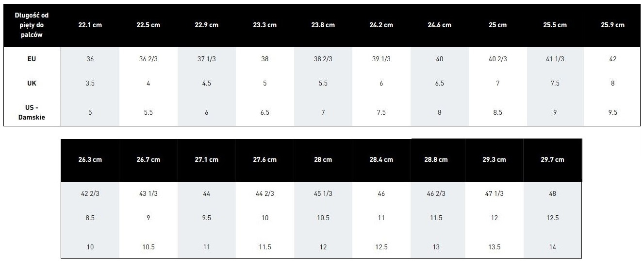The height and width of the screenshot is (261, 644).
Task: Select the 23.8 cm column header
Action: (323, 25)
